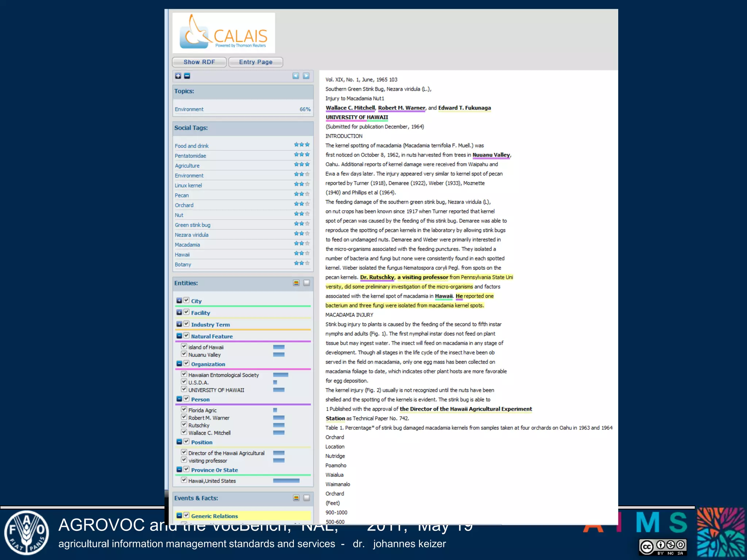Click the Macadamia social tag
The width and height of the screenshot is (747, 560).
click(187, 245)
